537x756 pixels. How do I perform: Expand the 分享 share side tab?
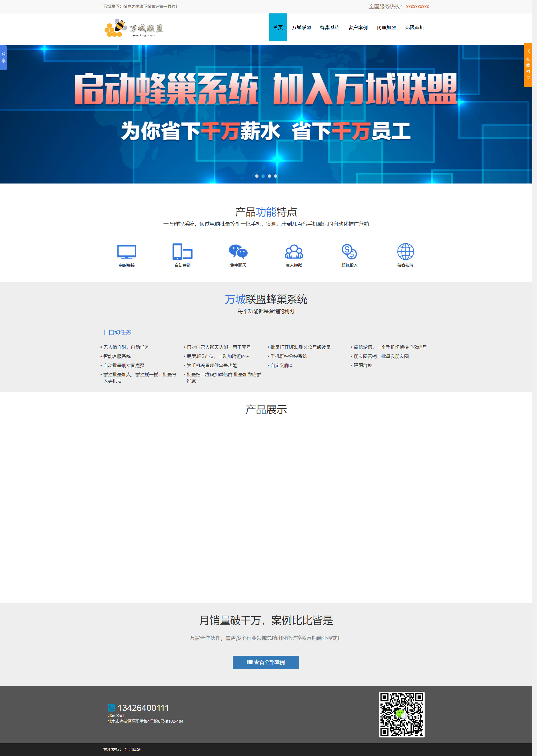pos(3,57)
